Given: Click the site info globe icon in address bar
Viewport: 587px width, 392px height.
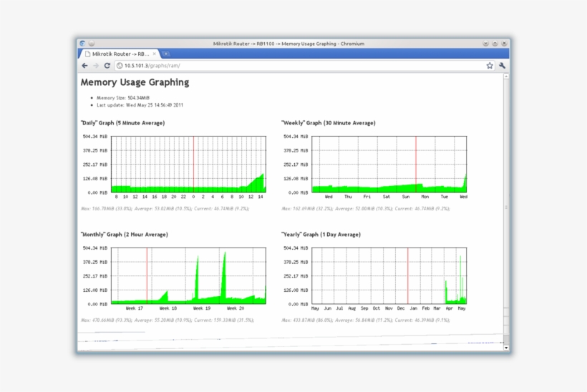Looking at the screenshot, I should (120, 66).
